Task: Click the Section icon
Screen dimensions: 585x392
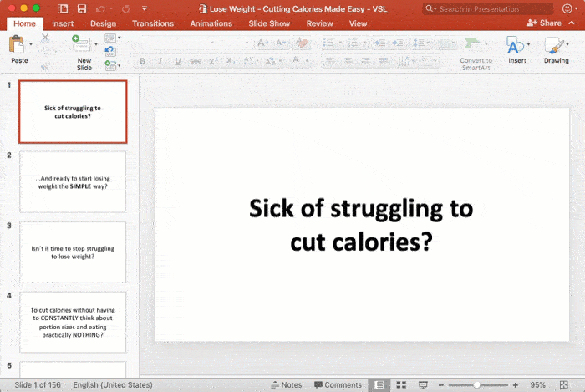Action: [110, 65]
